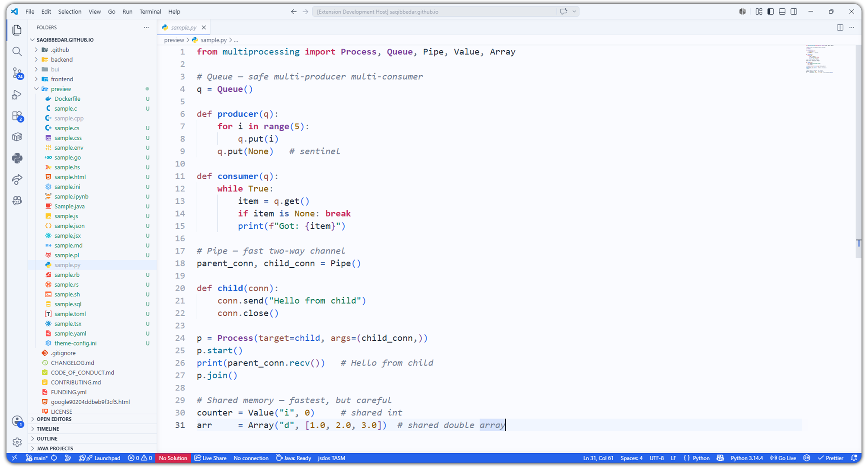Open the Run and Debug view
868x467 pixels.
pos(17,95)
